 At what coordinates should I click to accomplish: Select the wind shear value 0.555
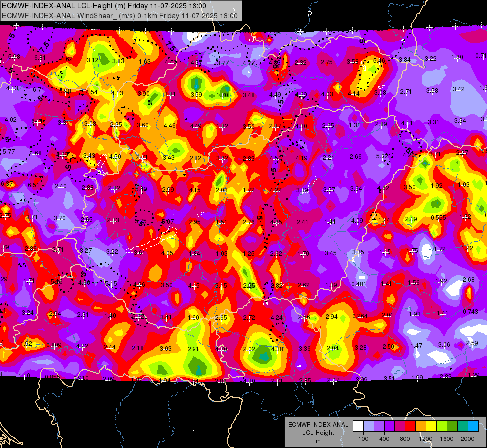(438, 217)
